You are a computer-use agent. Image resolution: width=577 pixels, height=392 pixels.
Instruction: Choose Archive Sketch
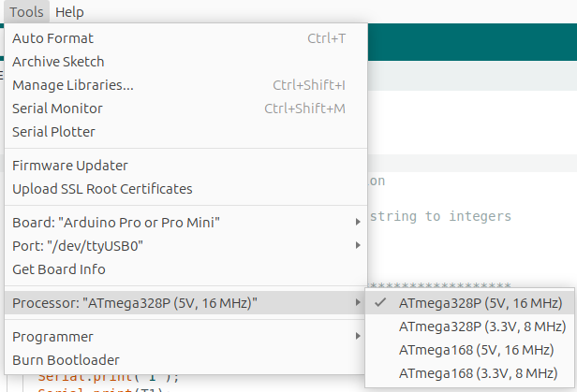186,62
